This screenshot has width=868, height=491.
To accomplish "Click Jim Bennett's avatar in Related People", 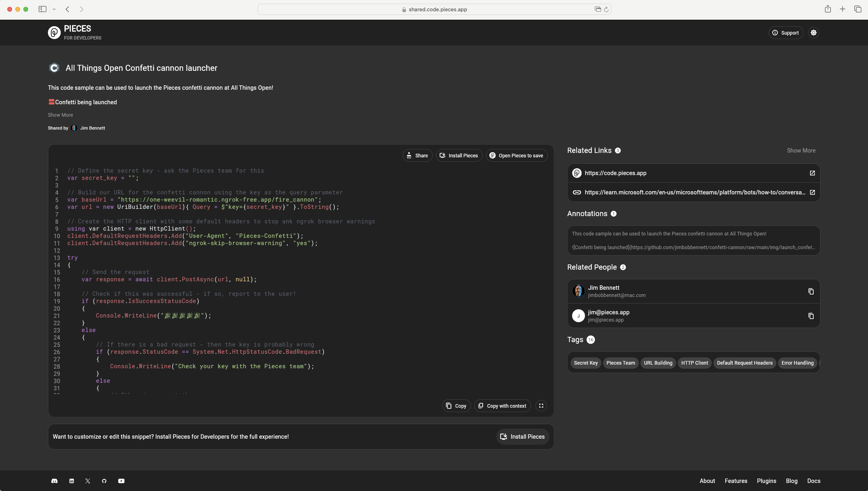I will point(578,291).
